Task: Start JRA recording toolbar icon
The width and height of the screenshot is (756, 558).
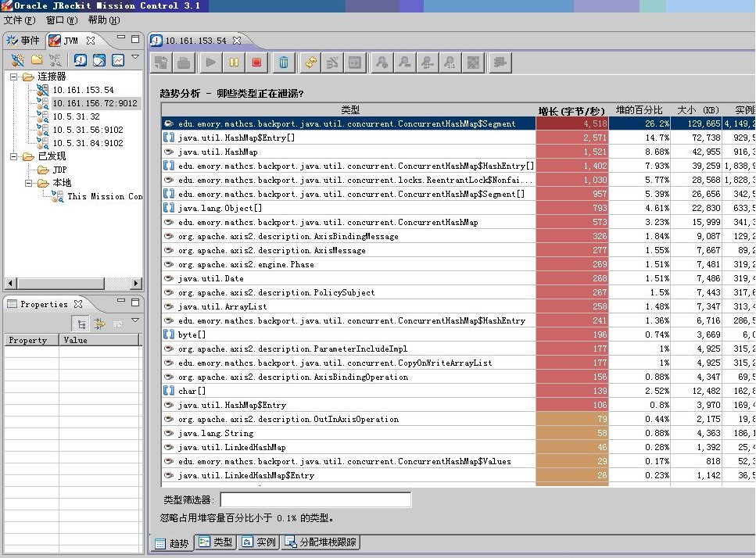Action: click(99, 59)
